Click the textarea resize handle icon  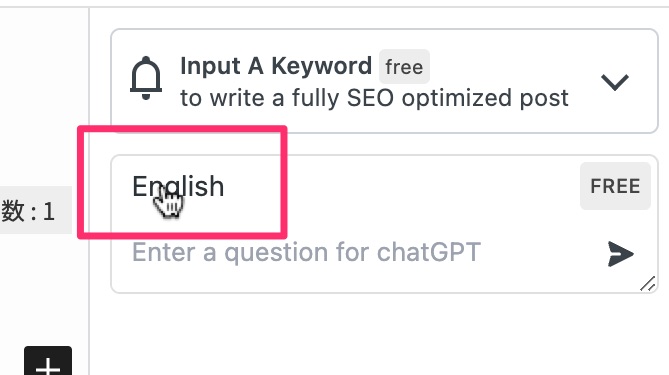648,284
